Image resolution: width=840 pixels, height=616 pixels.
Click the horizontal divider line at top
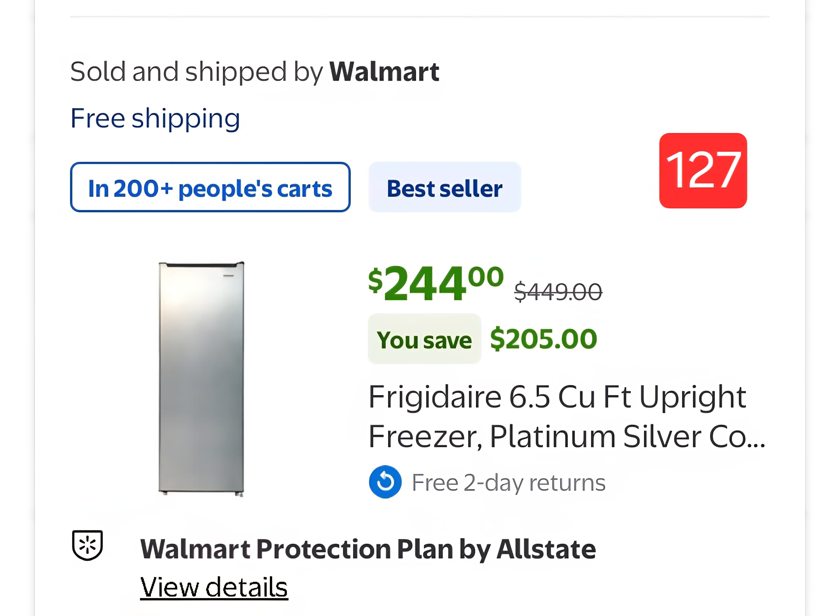(x=419, y=16)
